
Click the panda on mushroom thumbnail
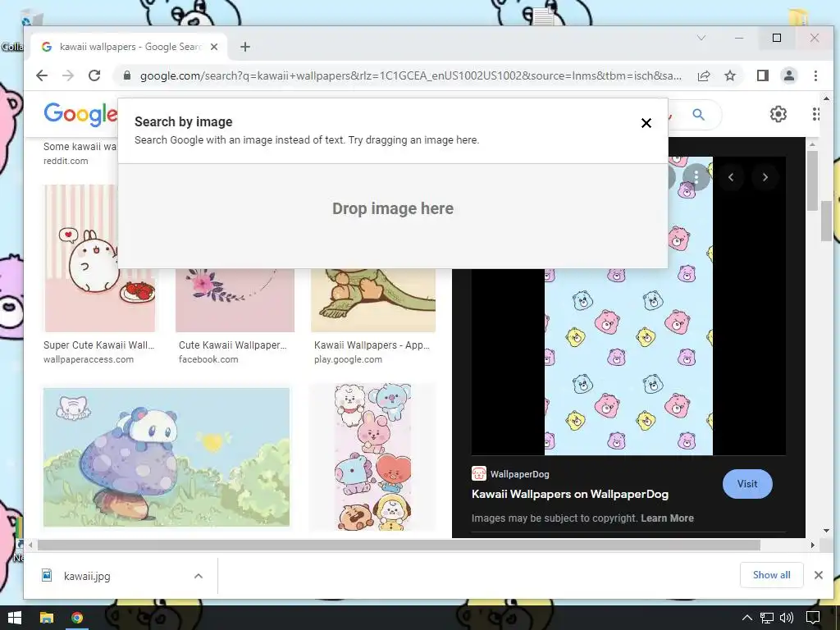[x=167, y=457]
